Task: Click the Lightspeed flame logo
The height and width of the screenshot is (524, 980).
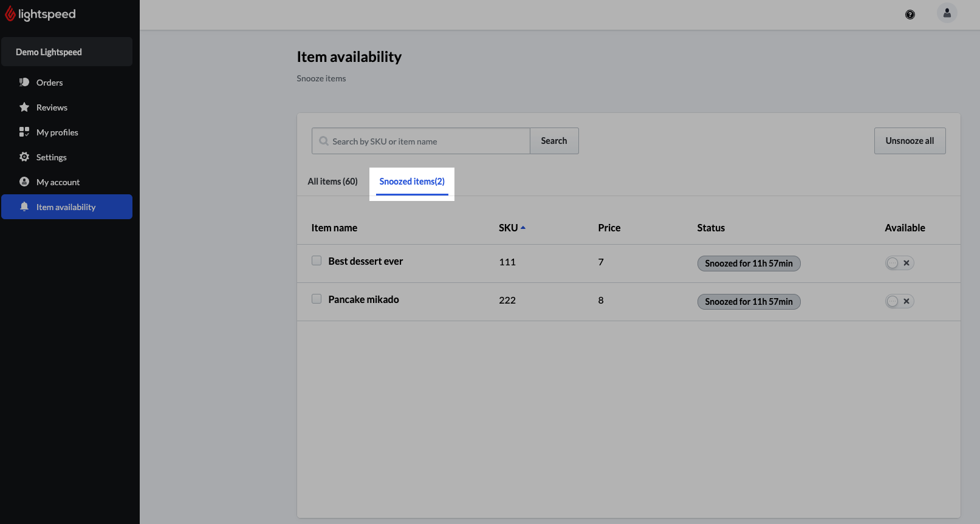Action: point(10,14)
